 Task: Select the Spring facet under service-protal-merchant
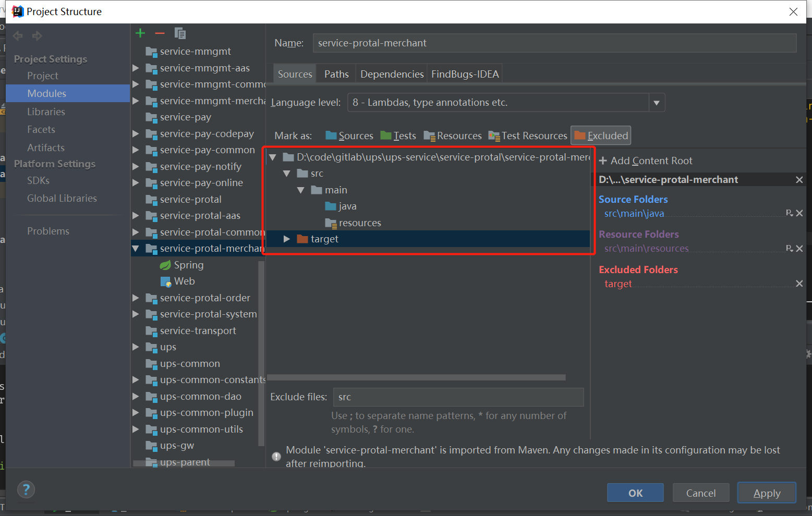click(x=182, y=265)
